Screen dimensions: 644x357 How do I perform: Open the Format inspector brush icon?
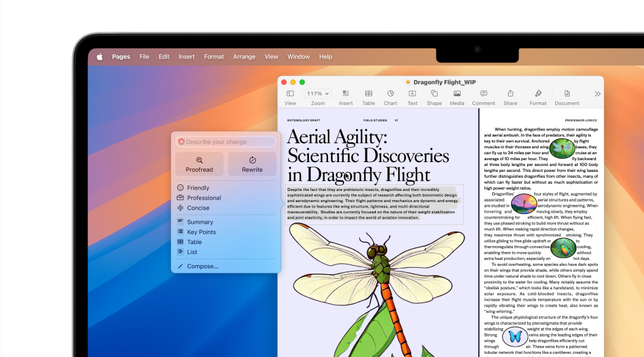[538, 94]
